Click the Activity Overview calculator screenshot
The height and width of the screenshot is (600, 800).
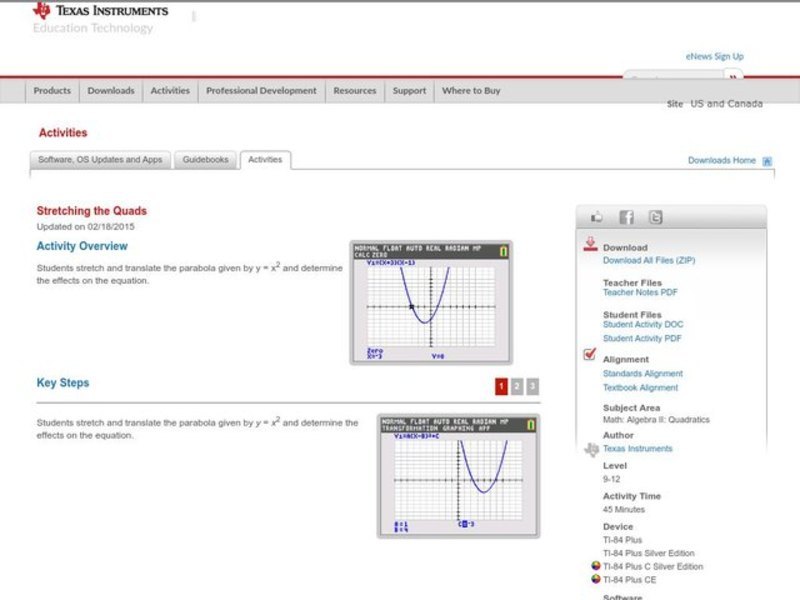[x=431, y=302]
